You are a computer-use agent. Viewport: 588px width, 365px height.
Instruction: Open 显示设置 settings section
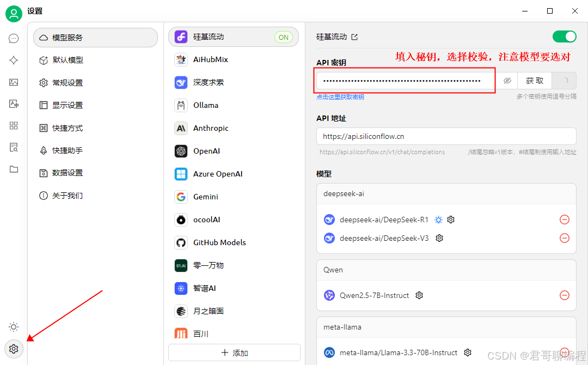[96, 105]
